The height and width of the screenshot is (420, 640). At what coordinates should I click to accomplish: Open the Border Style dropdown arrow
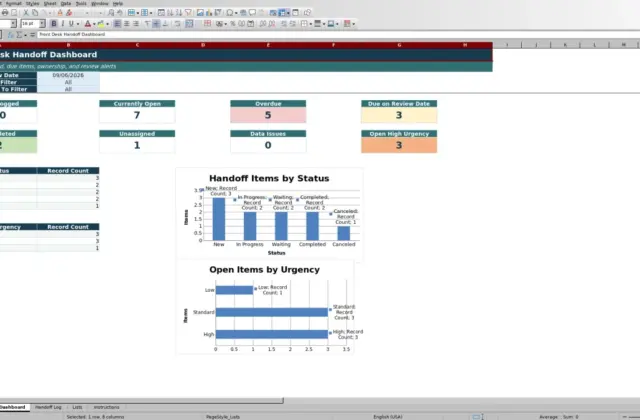click(324, 24)
